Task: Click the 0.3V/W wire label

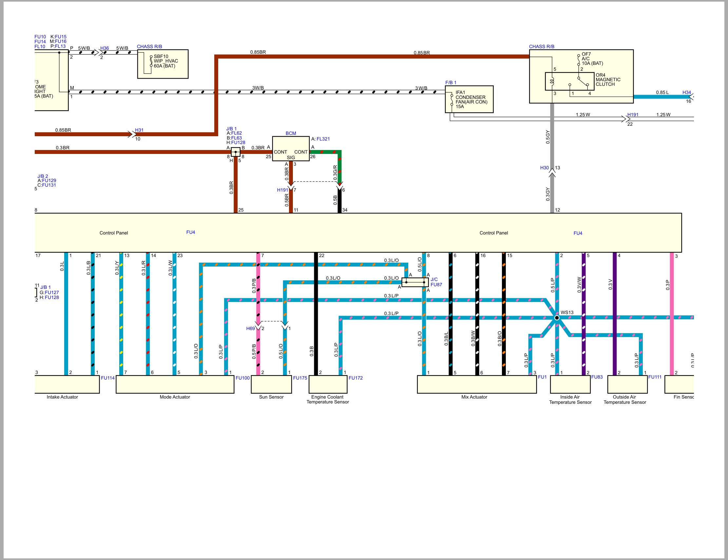Action: point(579,285)
